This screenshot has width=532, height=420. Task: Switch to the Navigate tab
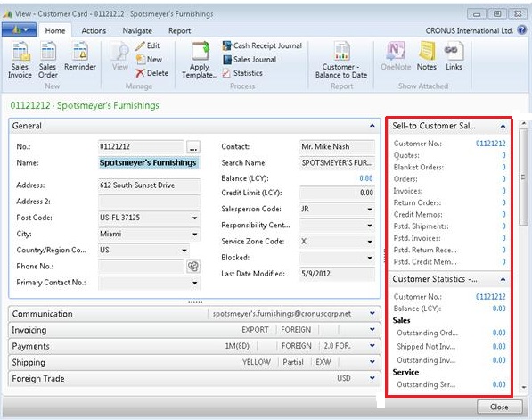[x=137, y=31]
